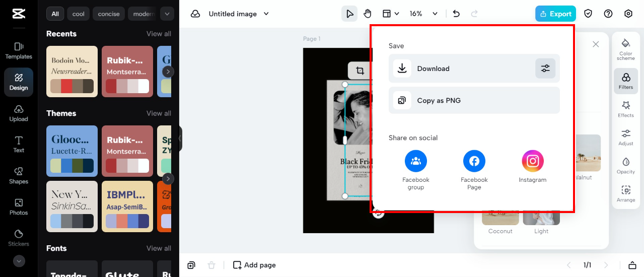Click the cloud save status icon
The image size is (644, 277).
point(195,14)
